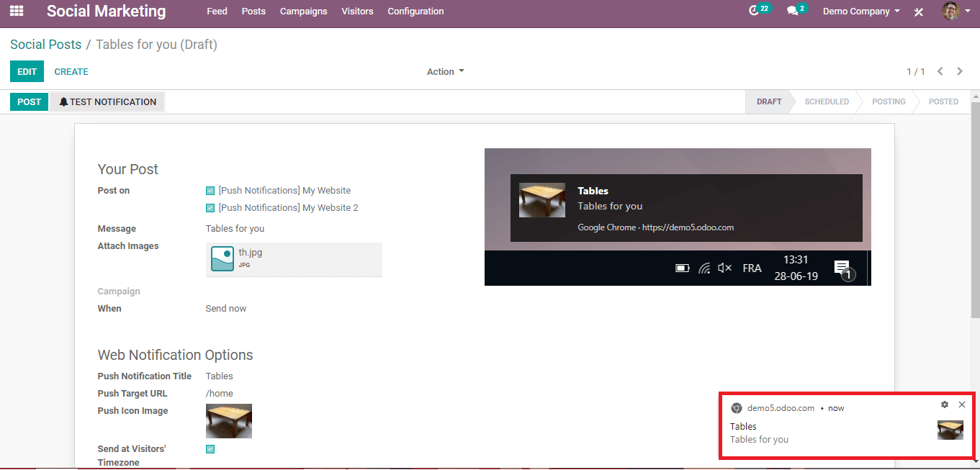Open conversations chat icon with 2 badge
This screenshot has width=980, height=470.
click(792, 11)
